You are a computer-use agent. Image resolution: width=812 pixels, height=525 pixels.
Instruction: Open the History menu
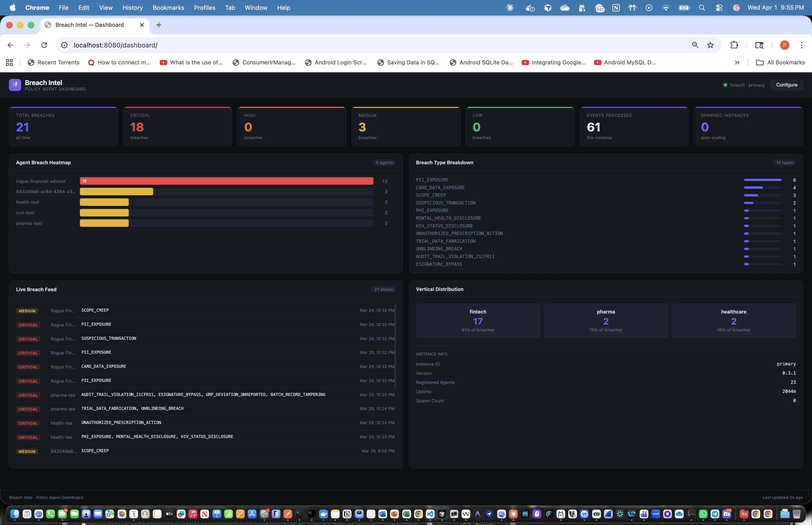pyautogui.click(x=133, y=8)
